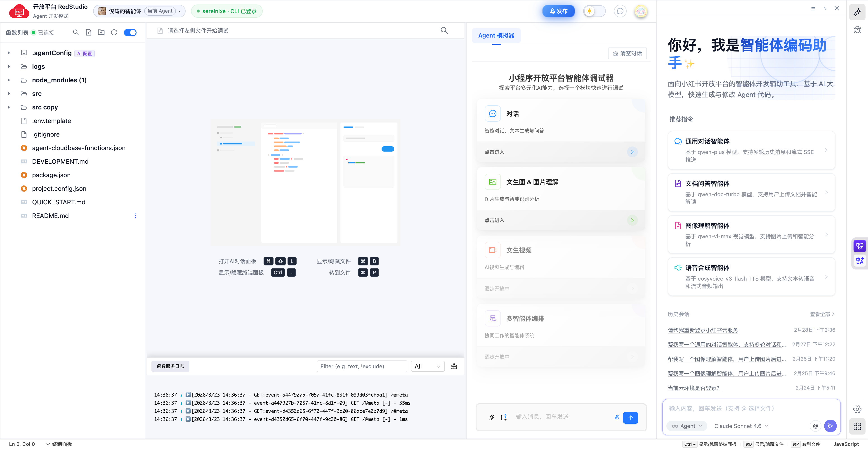
Task: Toggle the function list blue switch
Action: click(130, 32)
